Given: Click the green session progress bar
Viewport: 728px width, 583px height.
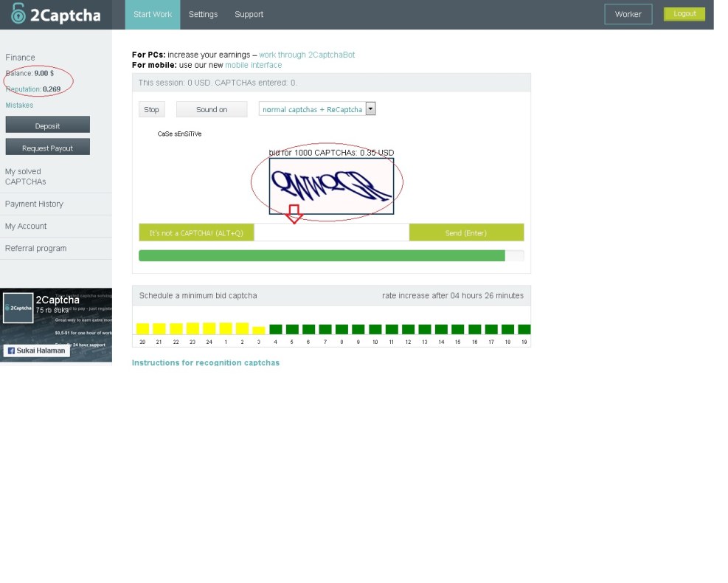Looking at the screenshot, I should point(322,255).
